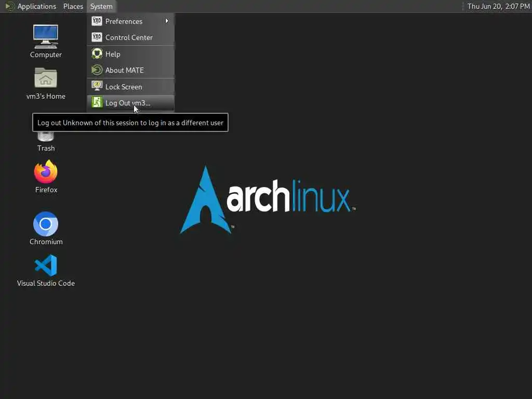Click the MATE logo in top panel
The image size is (532, 399).
pos(9,6)
